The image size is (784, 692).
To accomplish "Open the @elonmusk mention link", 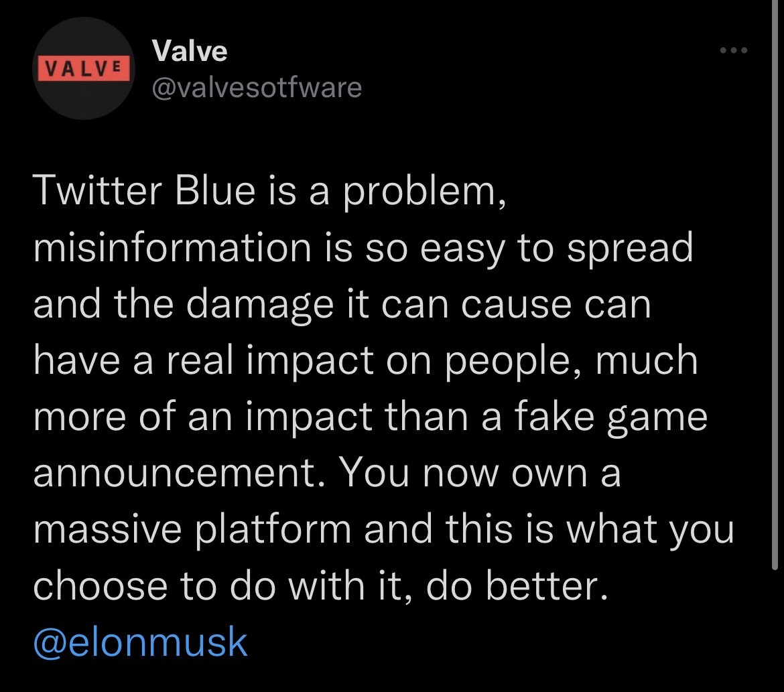I will tap(140, 641).
